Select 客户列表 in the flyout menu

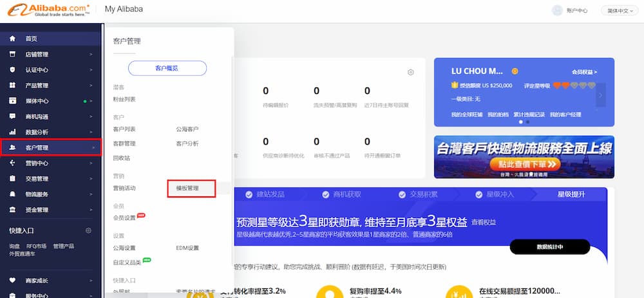pos(124,129)
